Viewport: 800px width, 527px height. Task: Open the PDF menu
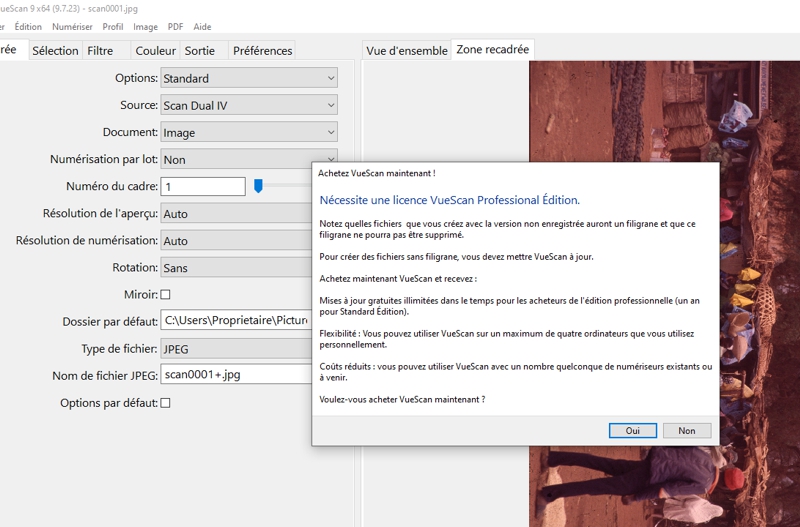(176, 27)
